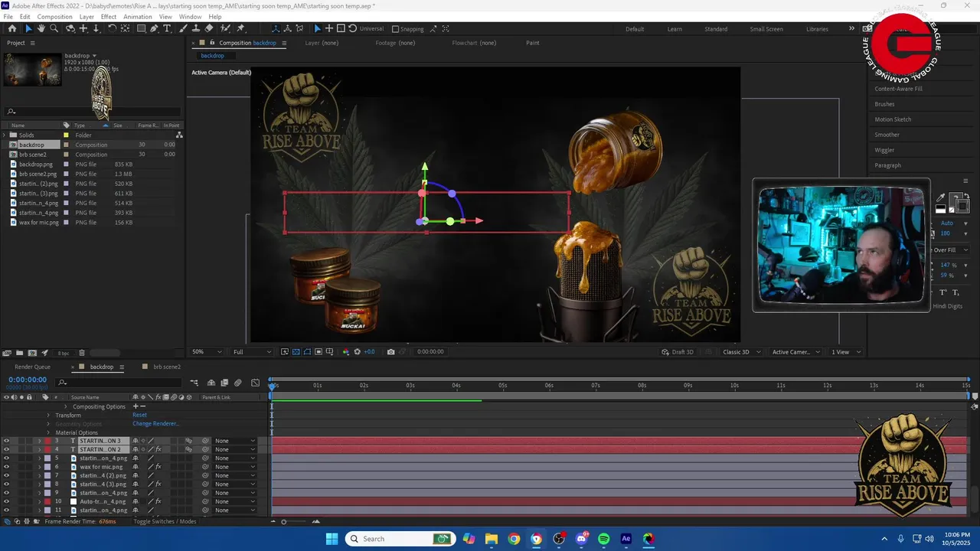Click the Show Channel color icon in viewer
This screenshot has width=980, height=551.
point(345,351)
